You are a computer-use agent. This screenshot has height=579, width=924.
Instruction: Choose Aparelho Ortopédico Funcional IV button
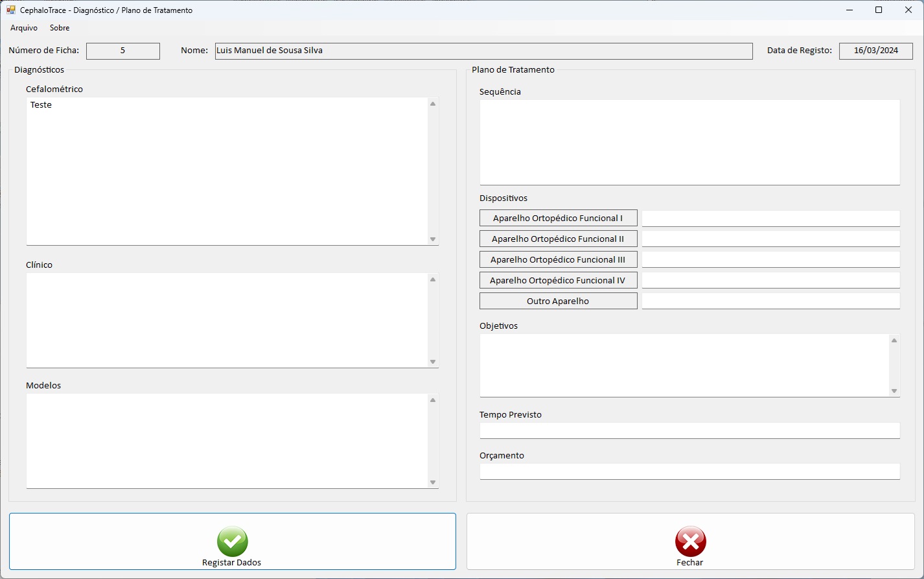558,280
